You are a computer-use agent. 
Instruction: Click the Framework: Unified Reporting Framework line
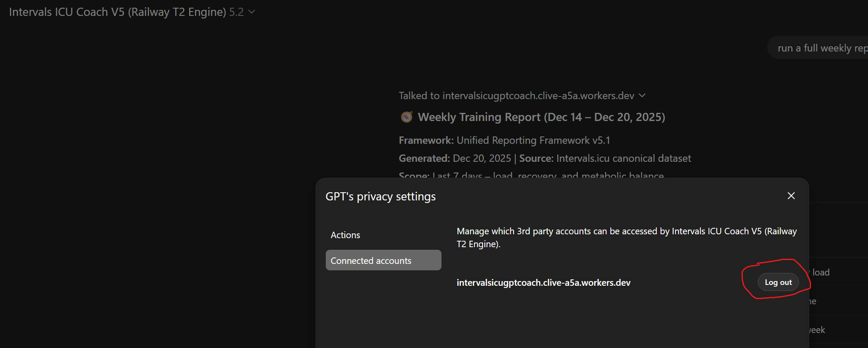[504, 140]
